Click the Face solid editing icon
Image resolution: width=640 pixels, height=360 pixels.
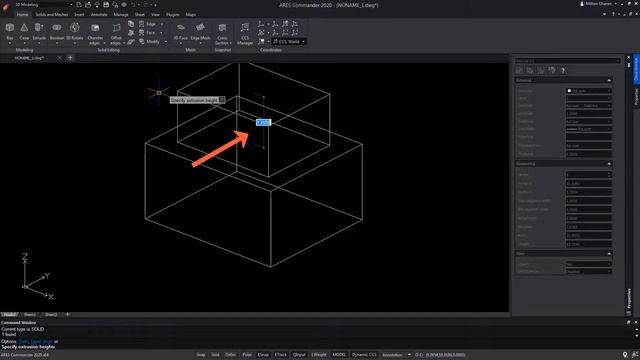[x=142, y=33]
